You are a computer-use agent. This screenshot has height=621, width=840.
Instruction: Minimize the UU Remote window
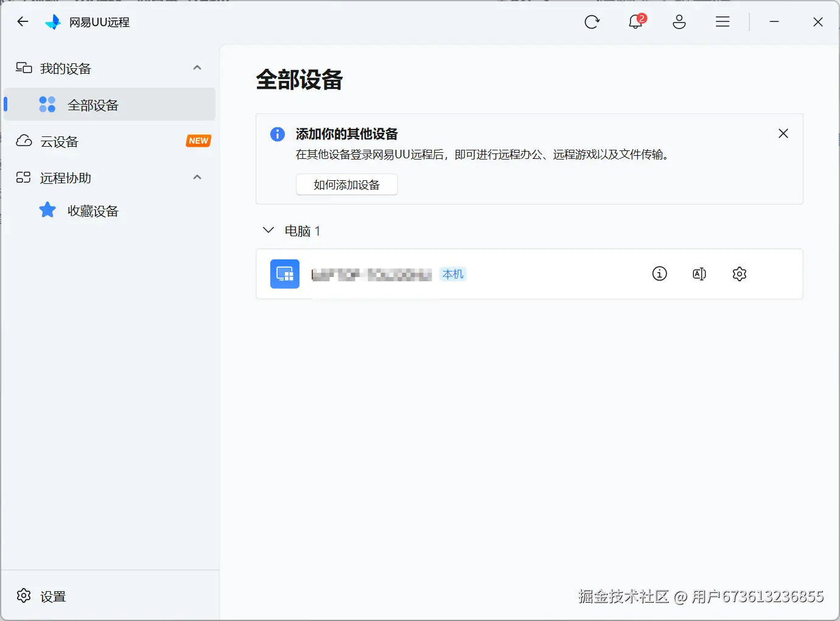pos(774,22)
